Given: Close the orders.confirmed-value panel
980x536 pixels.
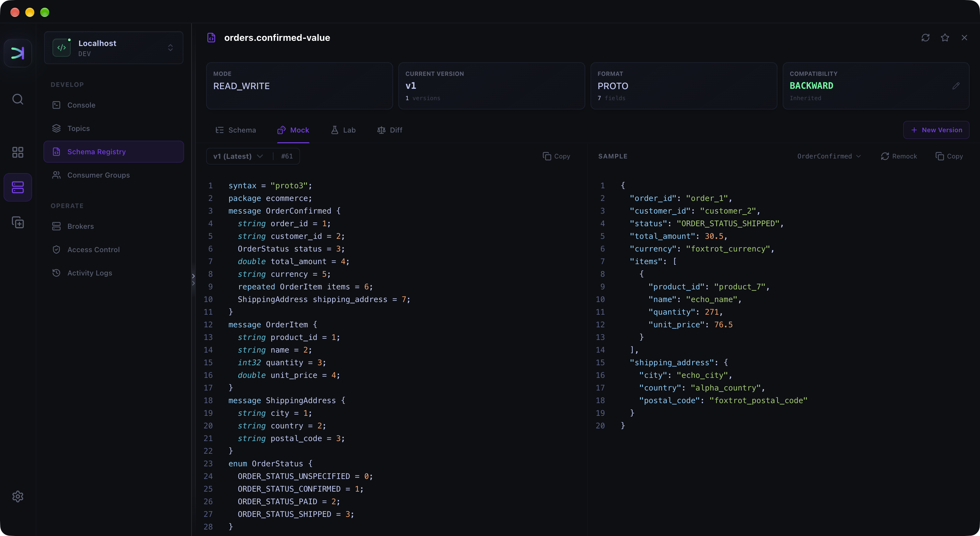Looking at the screenshot, I should tap(964, 38).
